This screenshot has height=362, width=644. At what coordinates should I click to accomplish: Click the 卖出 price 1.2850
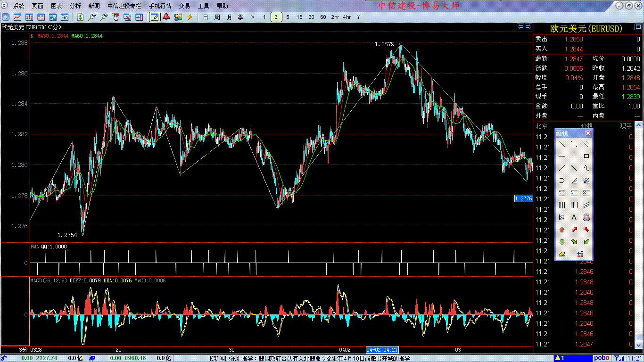pyautogui.click(x=574, y=40)
